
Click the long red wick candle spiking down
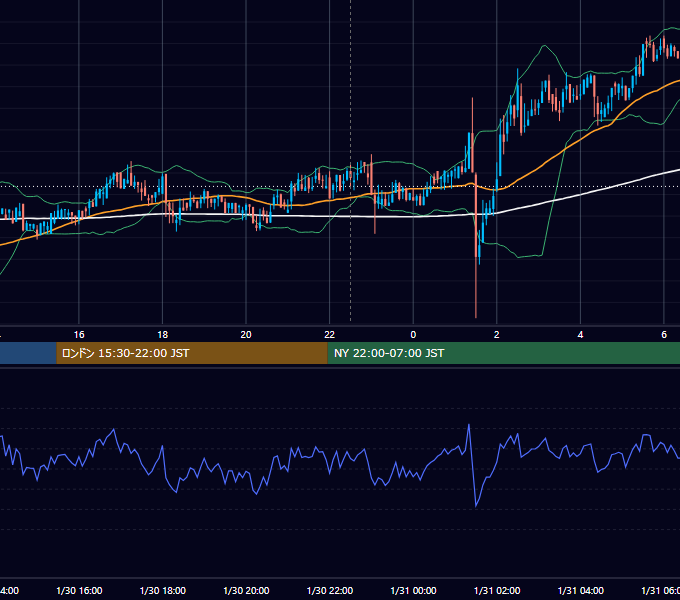click(476, 245)
